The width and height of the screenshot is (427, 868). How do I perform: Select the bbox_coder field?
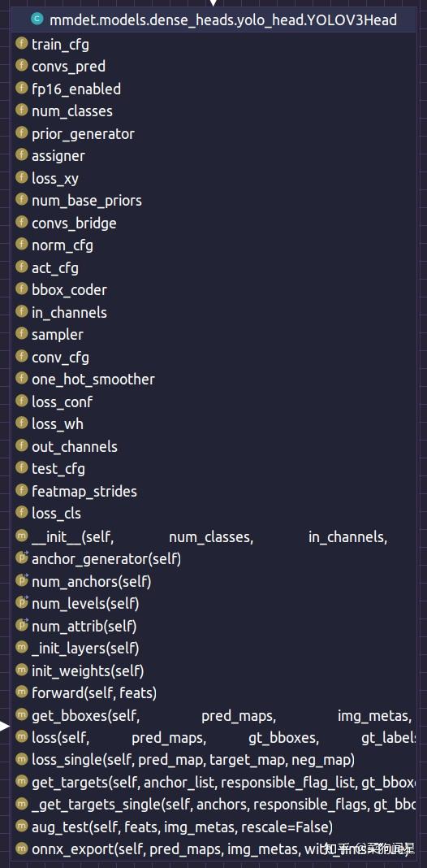(213, 289)
